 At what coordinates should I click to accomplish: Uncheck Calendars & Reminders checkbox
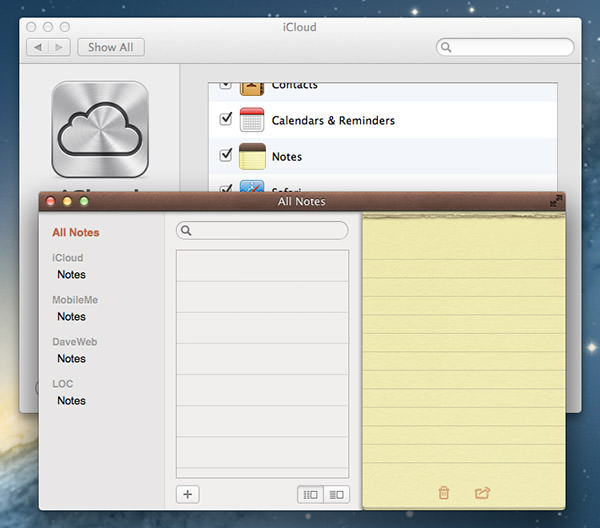pos(226,119)
